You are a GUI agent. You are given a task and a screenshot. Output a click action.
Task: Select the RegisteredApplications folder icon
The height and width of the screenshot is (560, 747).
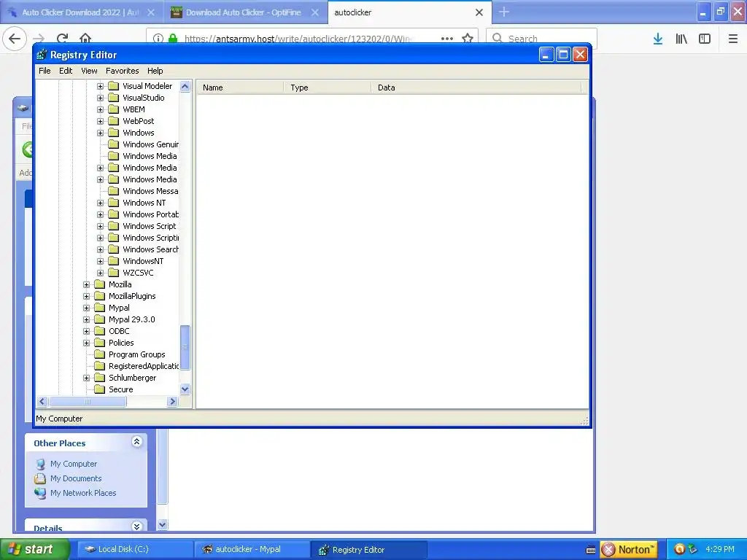pyautogui.click(x=99, y=366)
